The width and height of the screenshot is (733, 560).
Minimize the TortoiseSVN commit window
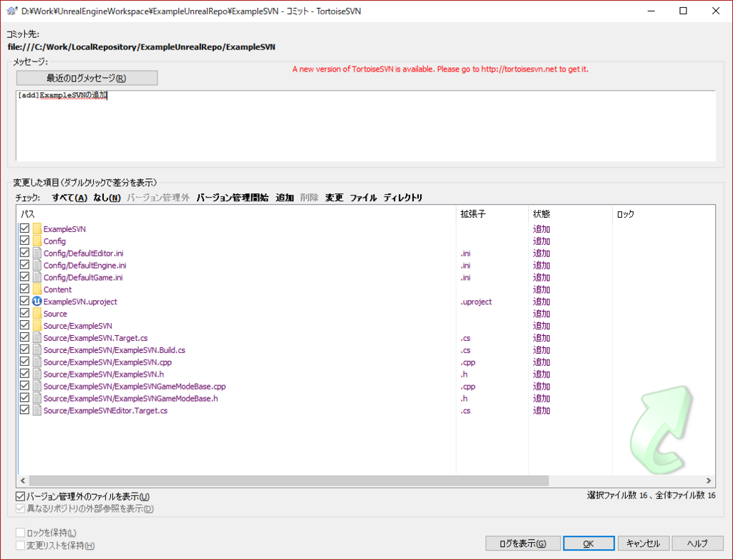(651, 11)
